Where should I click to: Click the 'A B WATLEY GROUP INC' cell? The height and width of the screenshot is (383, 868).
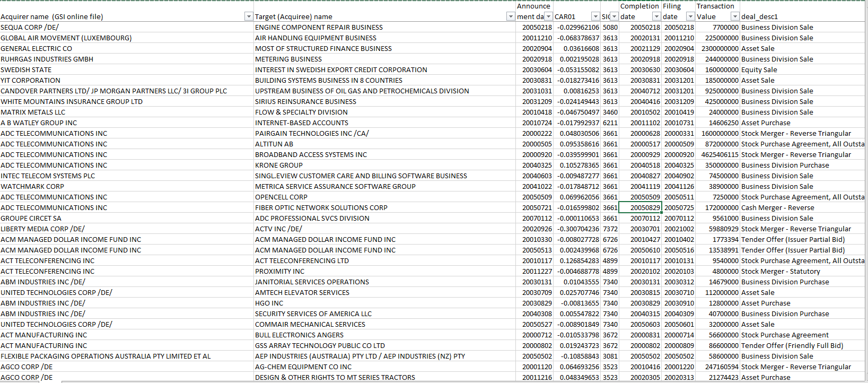tap(127, 123)
